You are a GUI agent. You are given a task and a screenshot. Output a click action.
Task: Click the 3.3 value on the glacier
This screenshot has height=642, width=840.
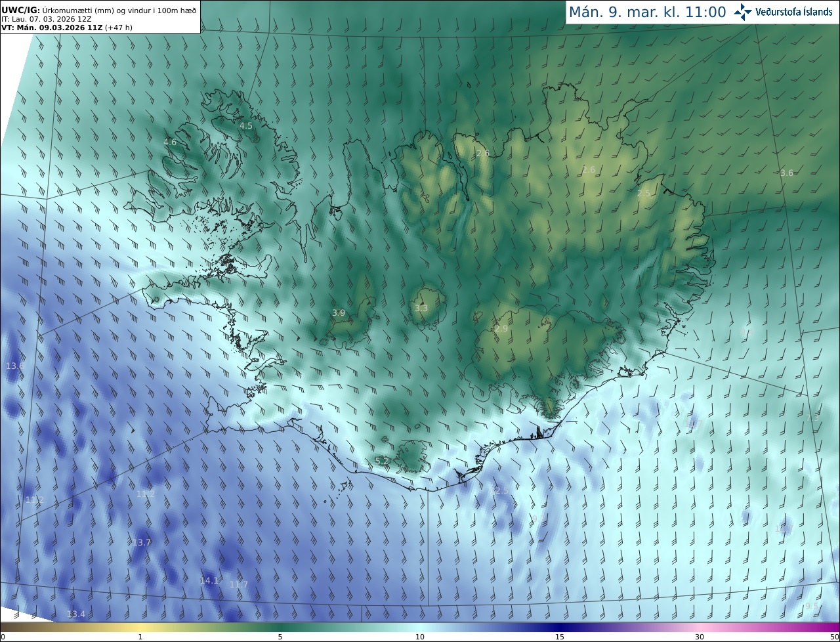(x=421, y=308)
